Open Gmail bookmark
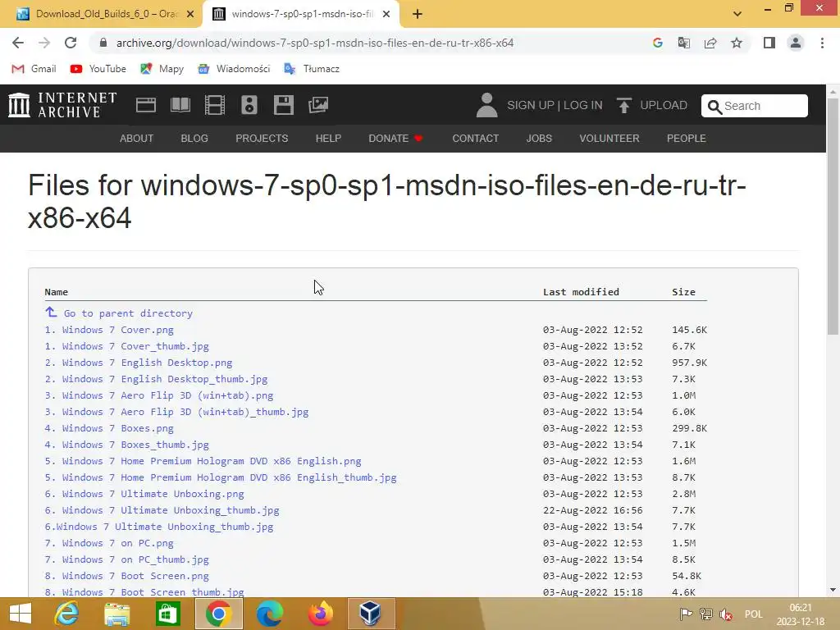840x630 pixels. point(34,69)
